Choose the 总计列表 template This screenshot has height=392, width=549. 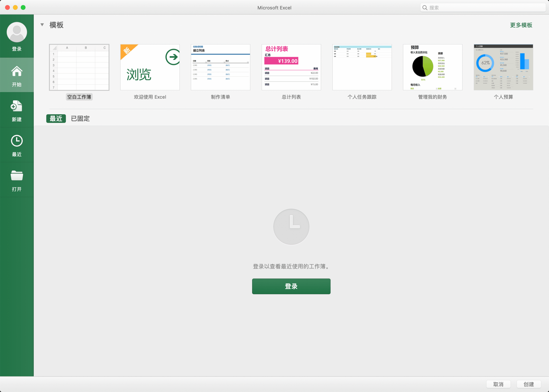click(x=291, y=67)
